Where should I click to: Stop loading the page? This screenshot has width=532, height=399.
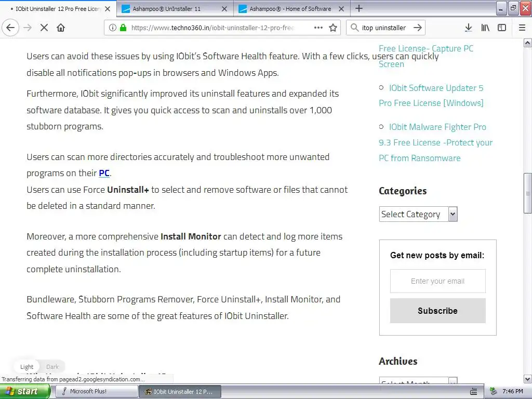(x=44, y=28)
